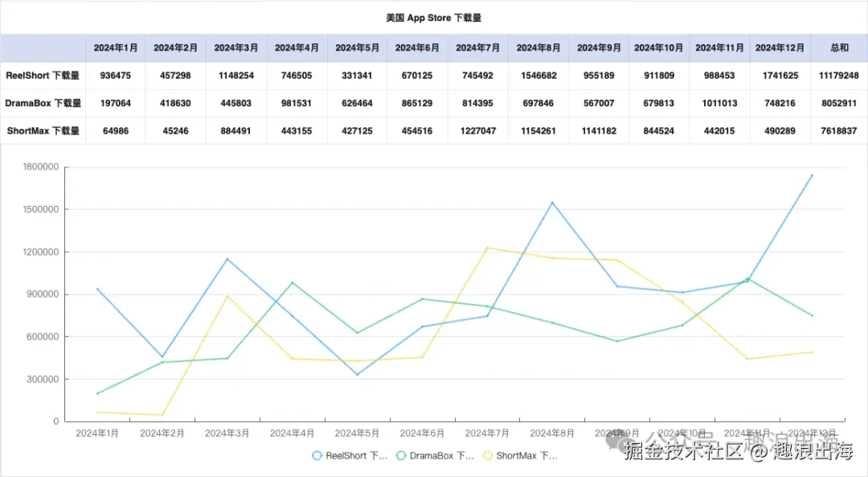Click the ShortMax 下载量 row label

[43, 131]
